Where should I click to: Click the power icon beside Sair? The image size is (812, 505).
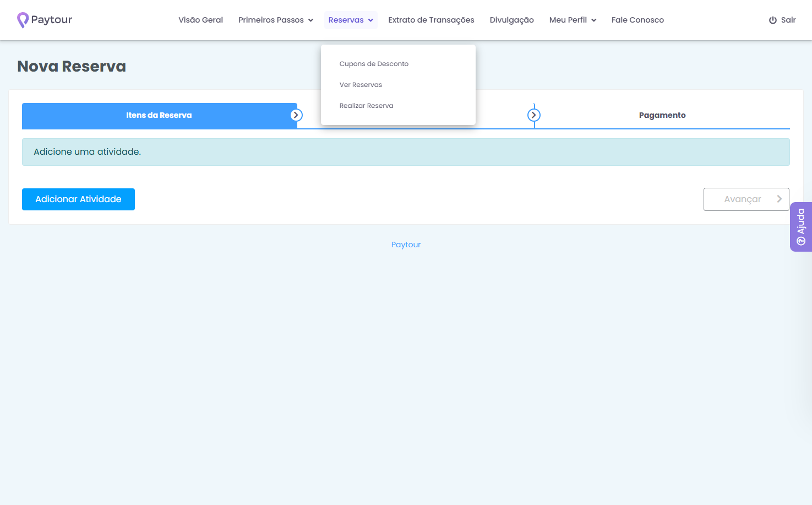pyautogui.click(x=773, y=20)
